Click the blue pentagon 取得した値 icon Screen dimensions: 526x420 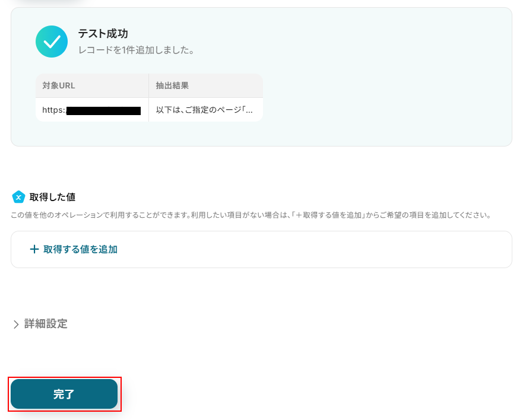pyautogui.click(x=18, y=197)
